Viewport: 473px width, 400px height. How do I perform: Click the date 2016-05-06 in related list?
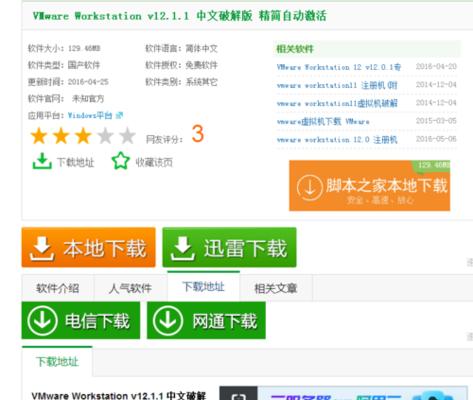click(436, 139)
